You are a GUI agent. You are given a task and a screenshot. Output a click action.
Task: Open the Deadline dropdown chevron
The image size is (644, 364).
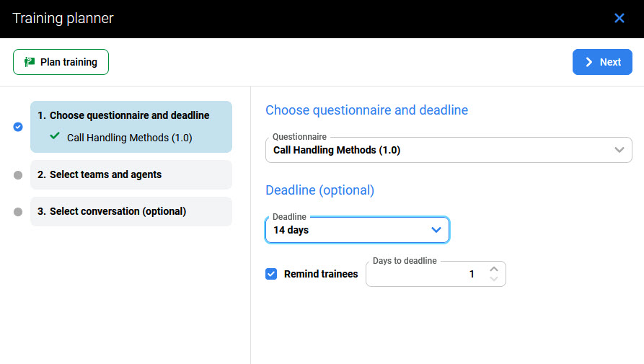click(x=436, y=230)
